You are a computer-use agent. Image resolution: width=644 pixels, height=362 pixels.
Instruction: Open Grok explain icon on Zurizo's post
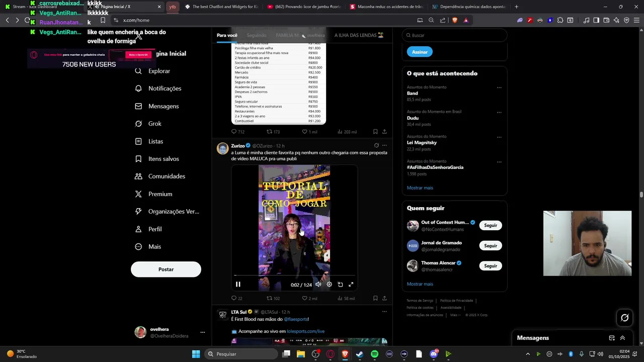tap(376, 145)
